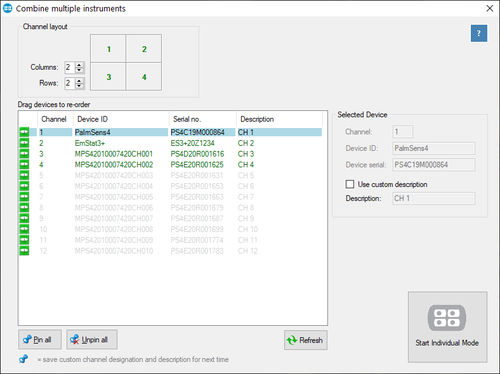The image size is (500, 374).
Task: Click the blue help question mark icon
Action: tap(479, 33)
